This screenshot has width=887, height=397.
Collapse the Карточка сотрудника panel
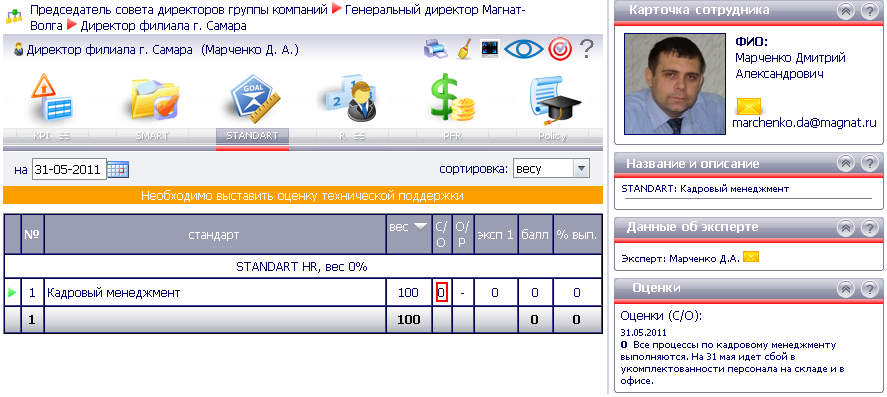click(x=846, y=11)
